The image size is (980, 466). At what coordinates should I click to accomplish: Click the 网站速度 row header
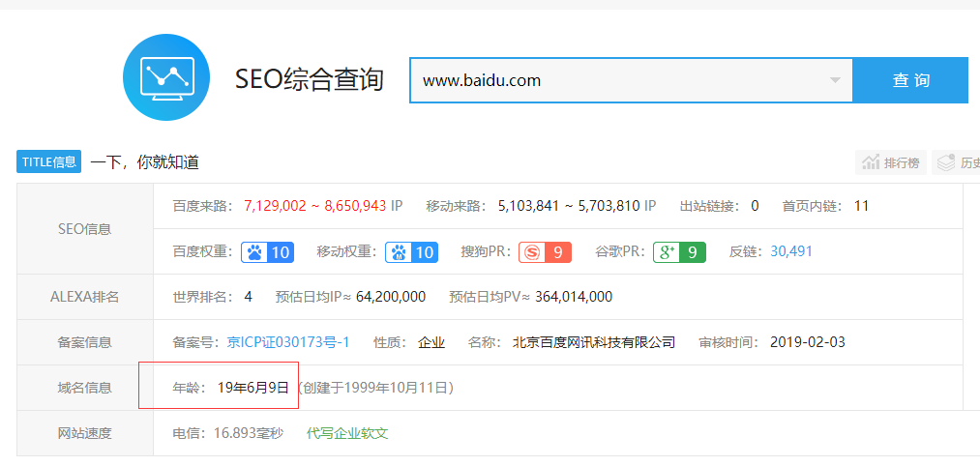point(85,433)
